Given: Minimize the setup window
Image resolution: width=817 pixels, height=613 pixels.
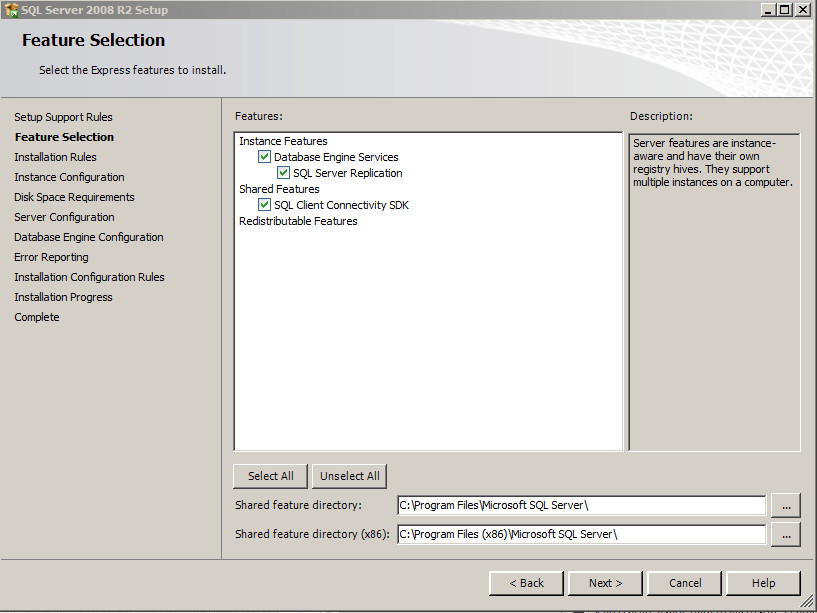Looking at the screenshot, I should pos(768,9).
